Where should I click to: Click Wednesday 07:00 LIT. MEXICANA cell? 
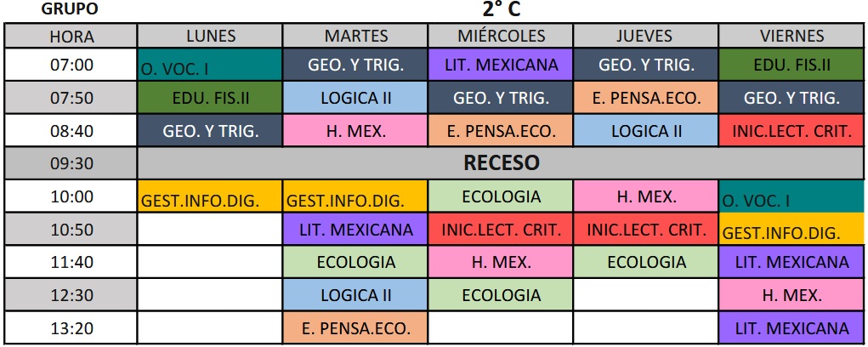click(501, 65)
